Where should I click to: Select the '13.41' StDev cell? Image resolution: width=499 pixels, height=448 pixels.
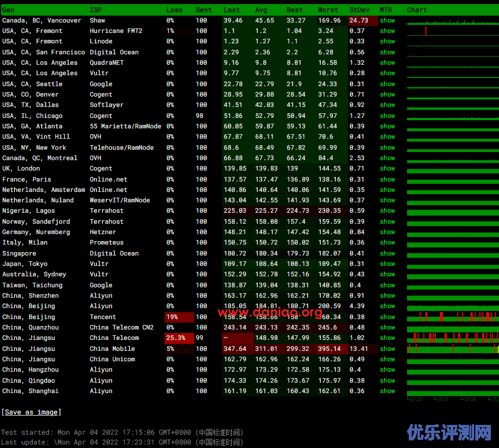363,349
